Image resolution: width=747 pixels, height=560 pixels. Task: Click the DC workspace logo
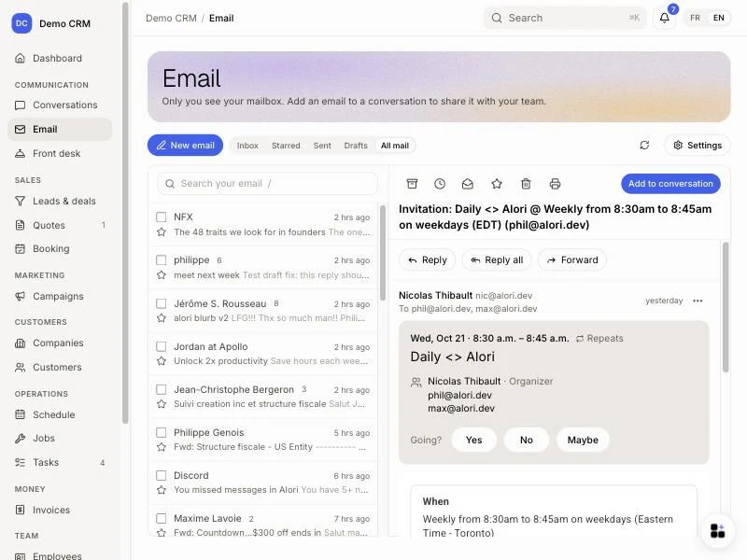pos(21,23)
